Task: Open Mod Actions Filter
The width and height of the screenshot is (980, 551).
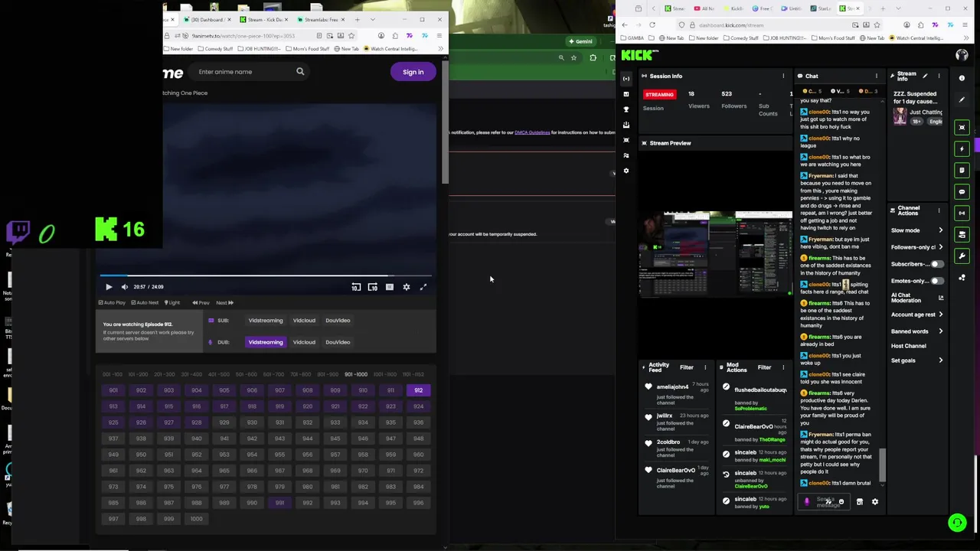Action: coord(764,367)
